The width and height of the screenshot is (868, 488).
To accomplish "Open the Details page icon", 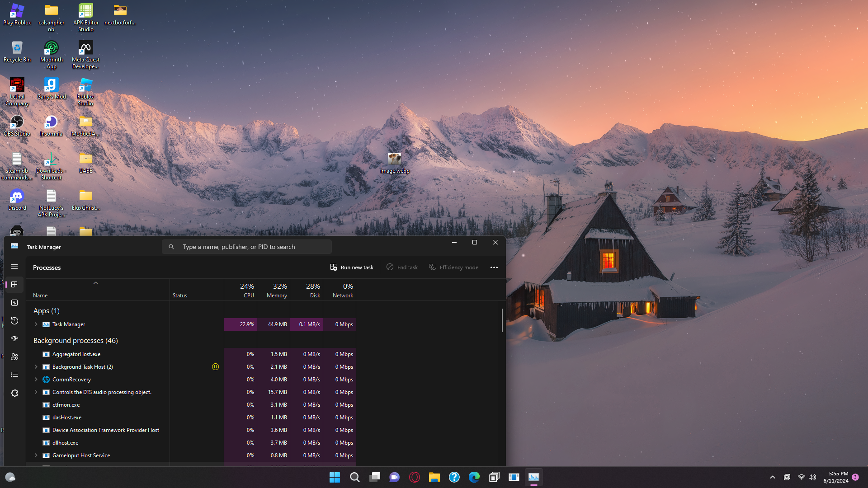I will [14, 375].
